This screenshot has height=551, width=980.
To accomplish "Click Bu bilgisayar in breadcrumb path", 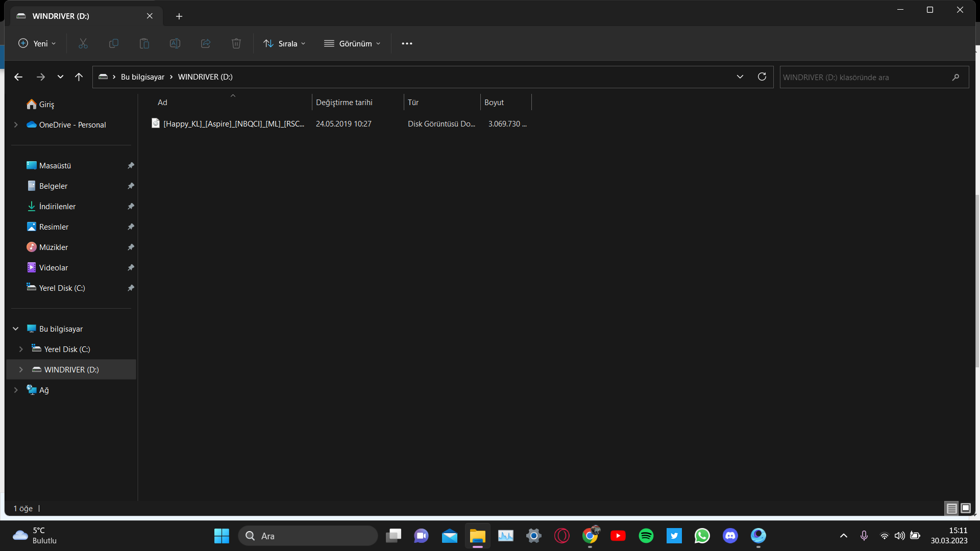I will pos(142,77).
